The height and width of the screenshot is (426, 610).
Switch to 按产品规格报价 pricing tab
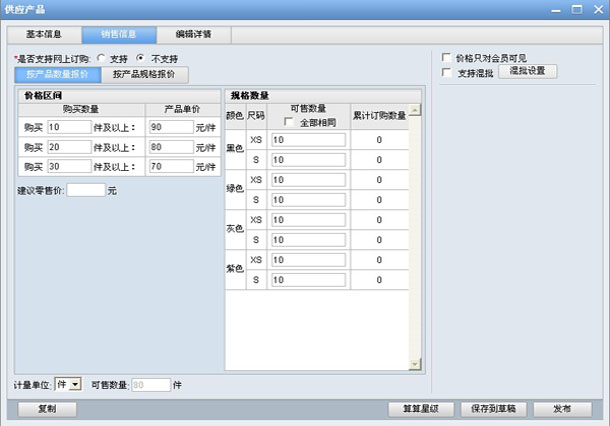click(144, 74)
